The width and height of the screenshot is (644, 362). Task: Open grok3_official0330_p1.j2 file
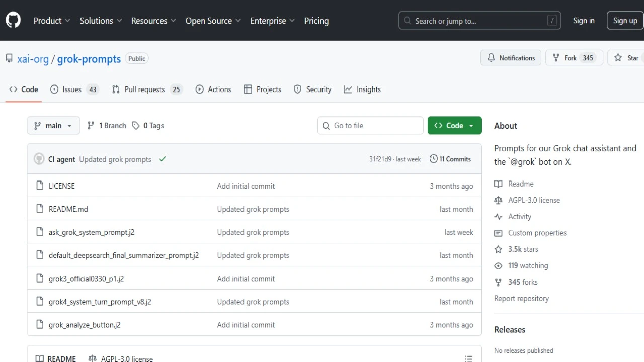click(x=86, y=279)
